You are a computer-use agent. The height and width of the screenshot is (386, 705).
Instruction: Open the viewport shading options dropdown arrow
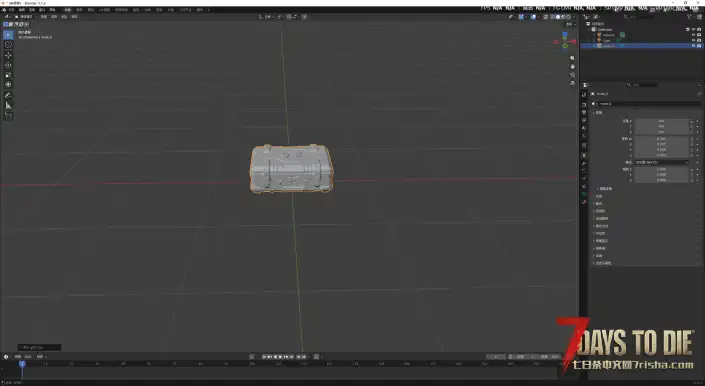tap(574, 17)
